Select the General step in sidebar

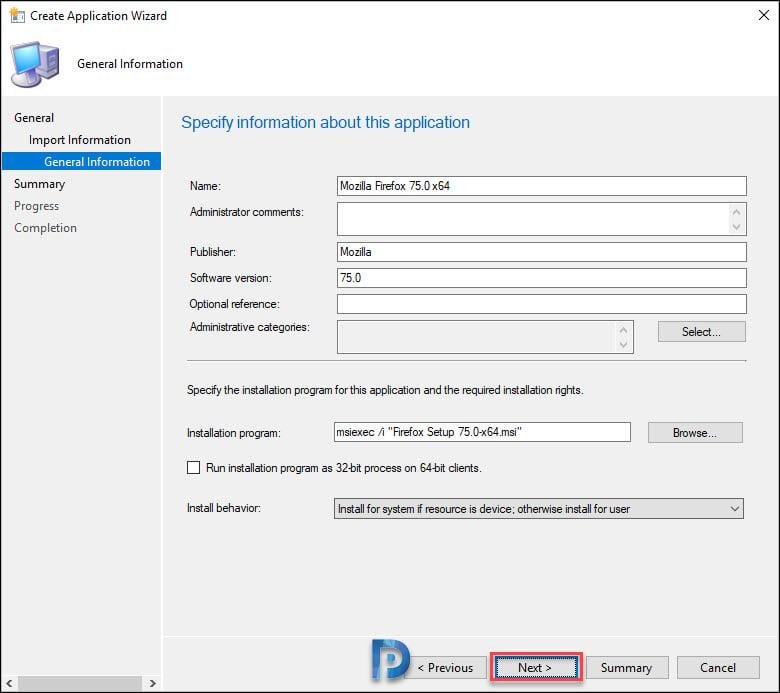34,118
